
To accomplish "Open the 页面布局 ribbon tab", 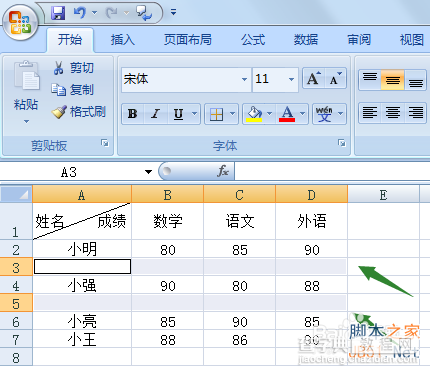I will point(188,40).
